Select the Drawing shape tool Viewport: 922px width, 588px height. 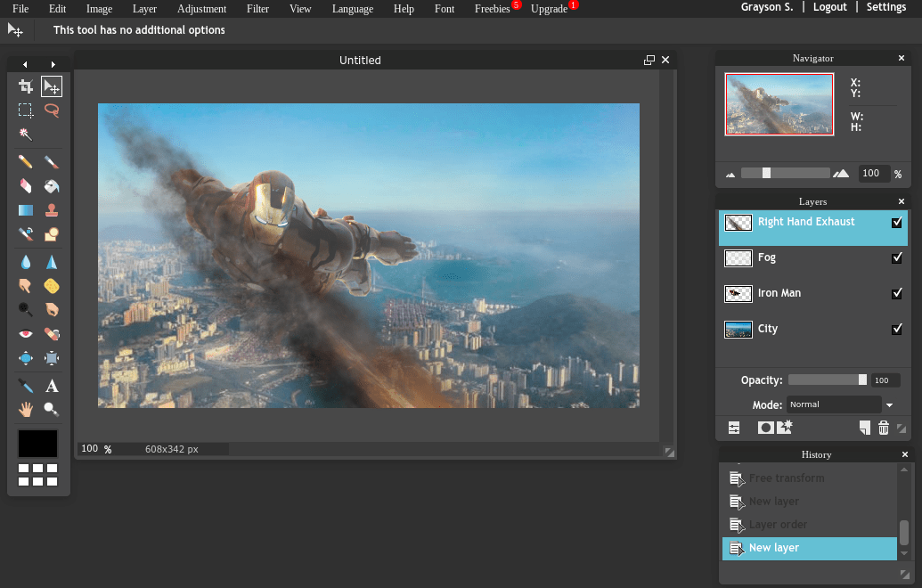coord(52,234)
